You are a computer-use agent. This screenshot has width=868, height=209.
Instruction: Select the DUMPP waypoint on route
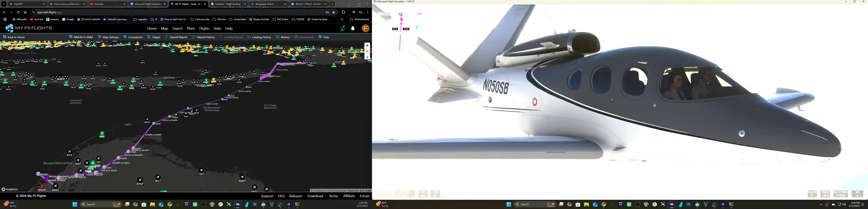pyautogui.click(x=118, y=158)
